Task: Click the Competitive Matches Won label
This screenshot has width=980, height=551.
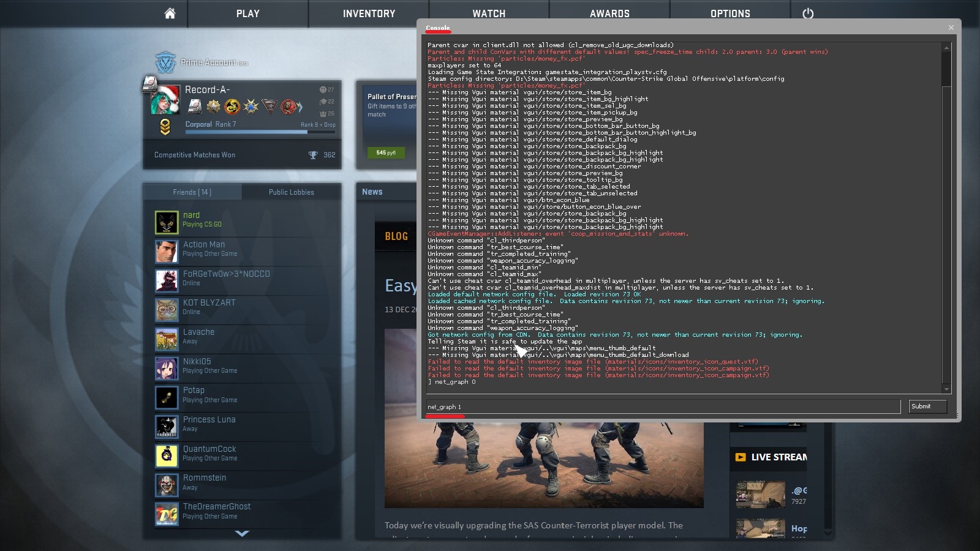Action: pyautogui.click(x=195, y=155)
